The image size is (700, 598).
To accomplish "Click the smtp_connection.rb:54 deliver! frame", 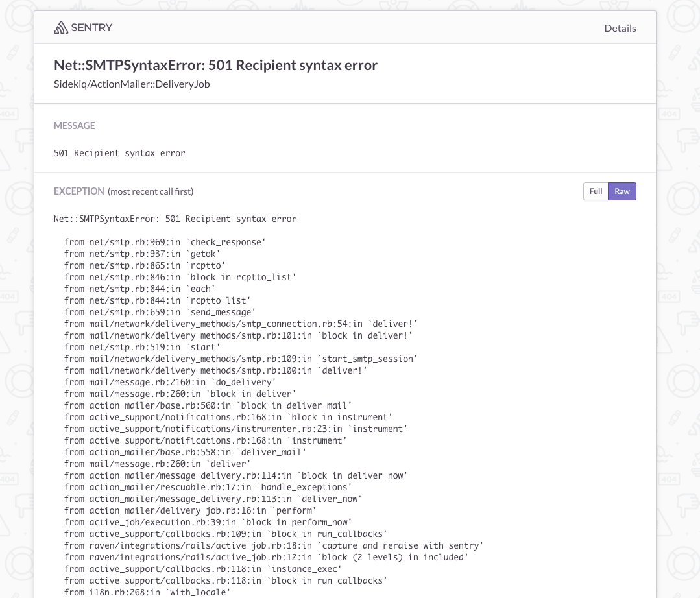I will tap(240, 324).
